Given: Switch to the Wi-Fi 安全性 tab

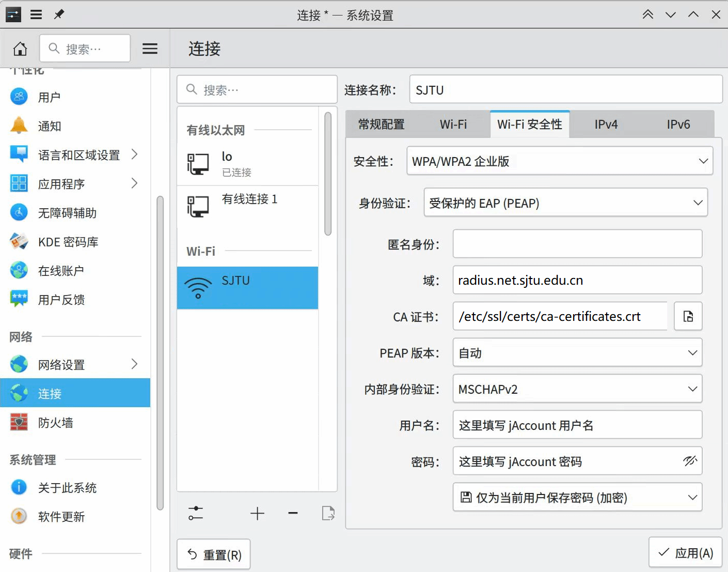Looking at the screenshot, I should tap(530, 124).
